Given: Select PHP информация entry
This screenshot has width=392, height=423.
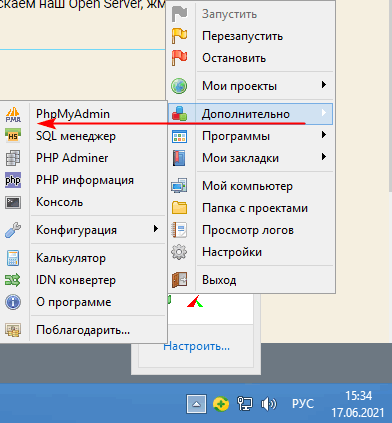Looking at the screenshot, I should click(x=83, y=180).
